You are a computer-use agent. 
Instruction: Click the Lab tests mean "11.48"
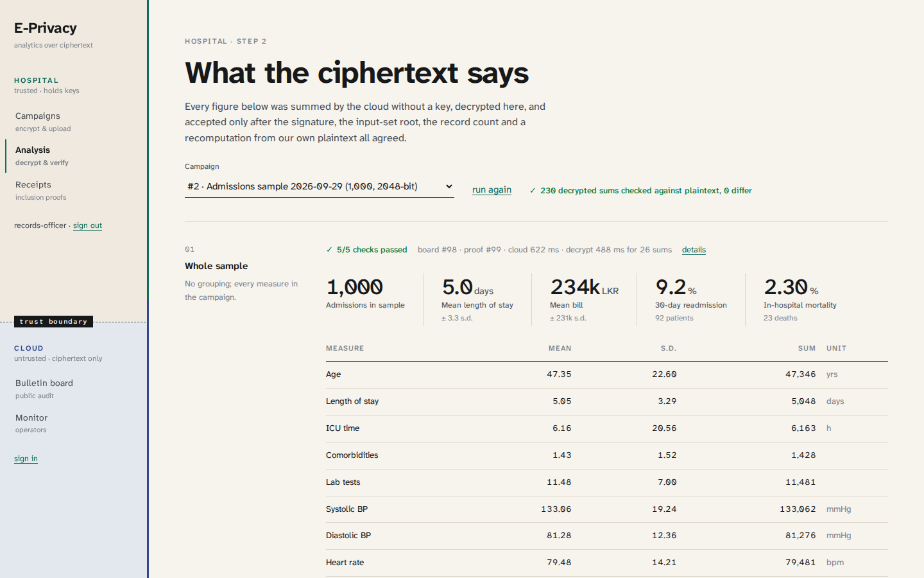click(x=559, y=482)
